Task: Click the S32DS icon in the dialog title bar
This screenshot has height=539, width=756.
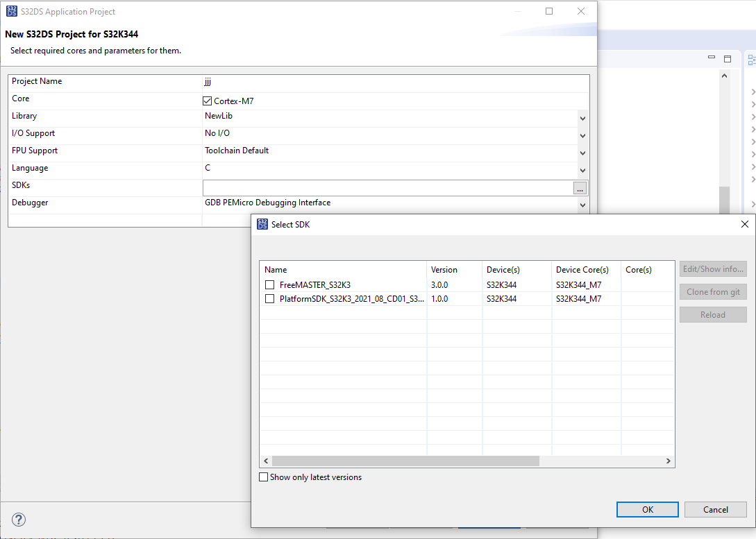Action: (x=11, y=11)
